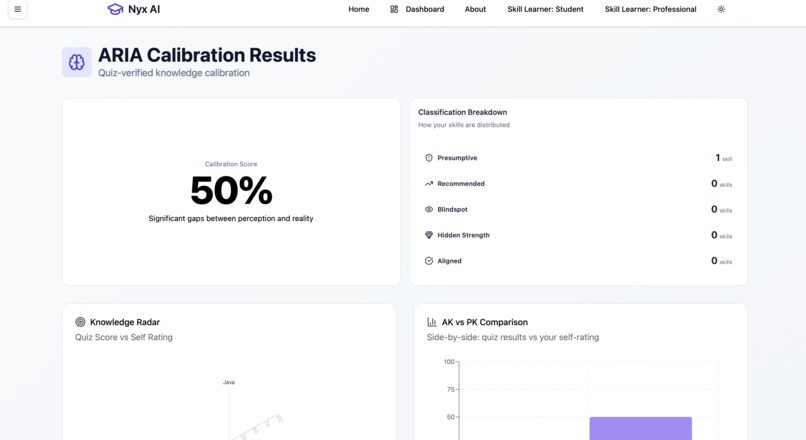Open the About page
Viewport: 806px width, 440px height.
point(475,9)
